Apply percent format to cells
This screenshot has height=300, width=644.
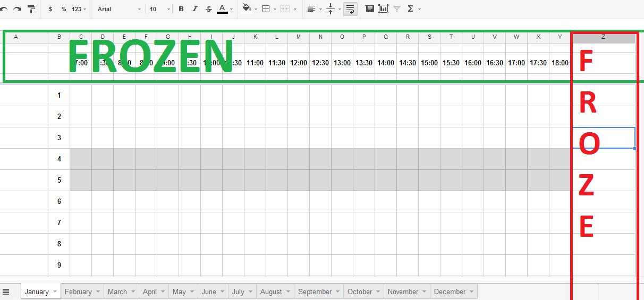[x=64, y=9]
